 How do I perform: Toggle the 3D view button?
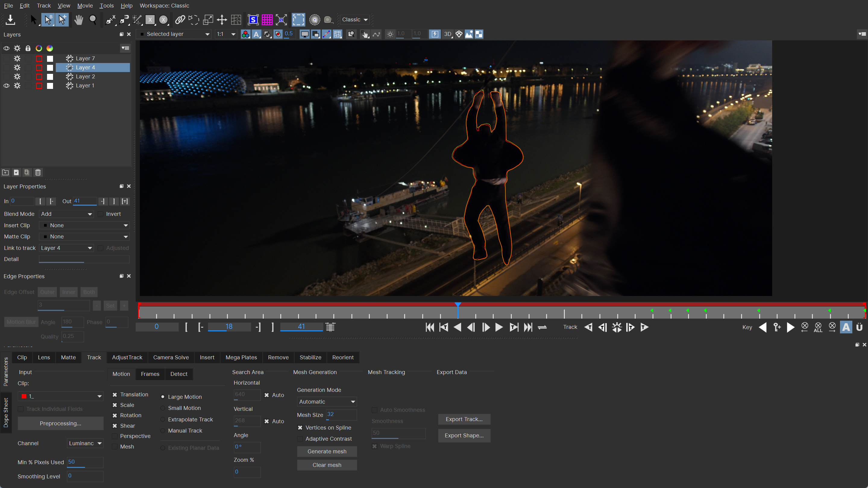point(448,34)
